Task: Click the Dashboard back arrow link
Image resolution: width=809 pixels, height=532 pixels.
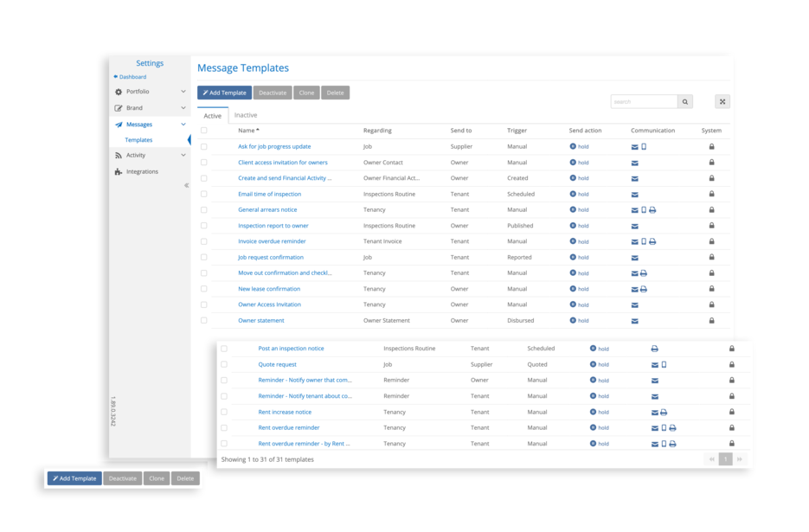Action: (x=130, y=77)
